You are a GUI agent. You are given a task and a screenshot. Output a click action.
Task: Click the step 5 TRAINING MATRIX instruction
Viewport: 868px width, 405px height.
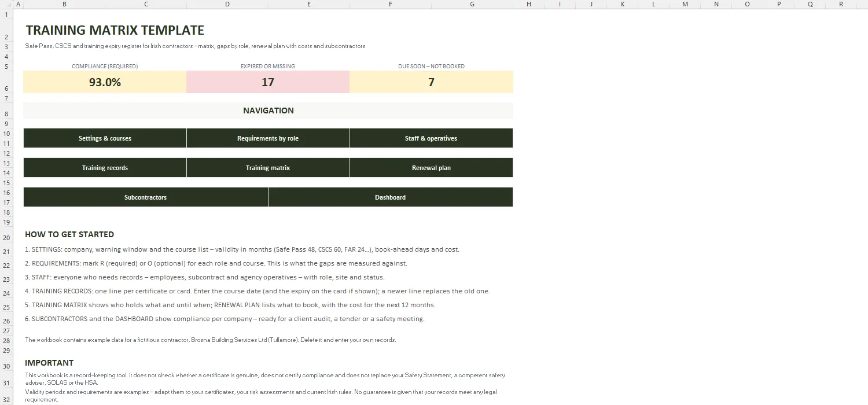(230, 305)
